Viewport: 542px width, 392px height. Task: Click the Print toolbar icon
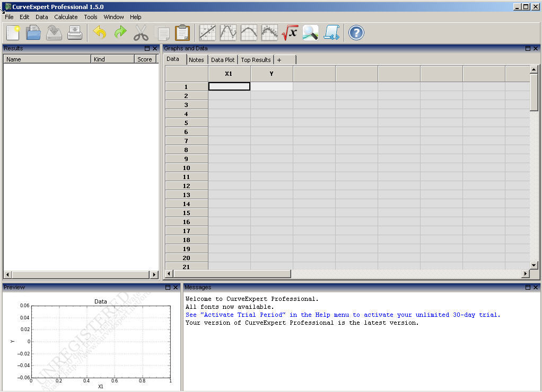pyautogui.click(x=75, y=33)
